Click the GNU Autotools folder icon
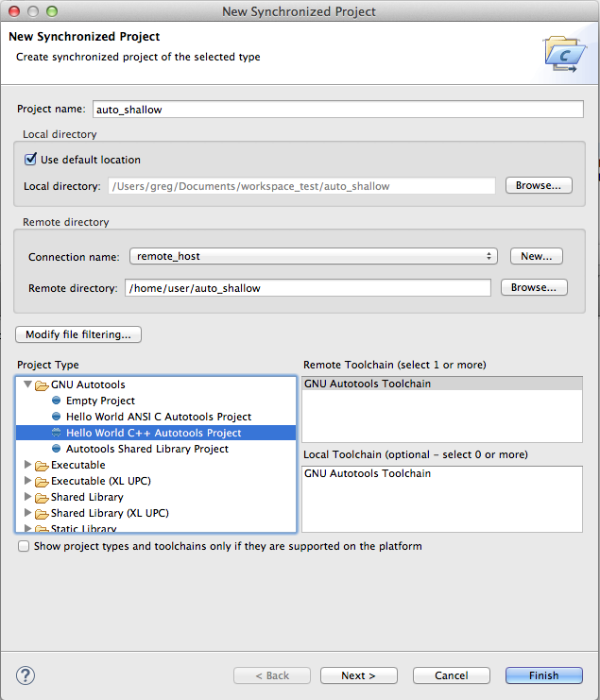This screenshot has width=600, height=700. [x=42, y=384]
